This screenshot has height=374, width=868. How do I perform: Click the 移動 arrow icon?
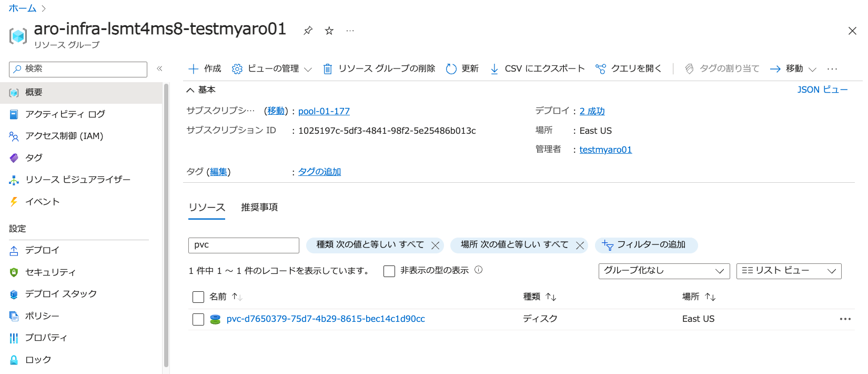pyautogui.click(x=775, y=69)
